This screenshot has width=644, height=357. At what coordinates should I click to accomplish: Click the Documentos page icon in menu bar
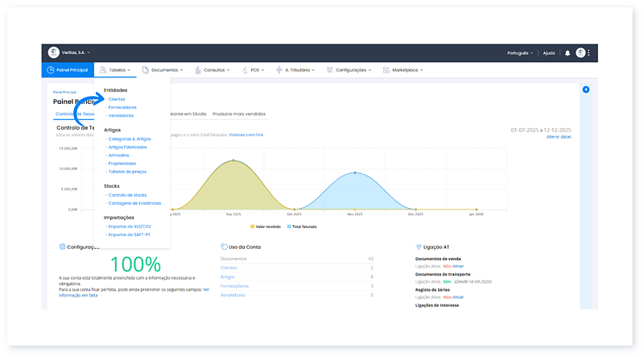(x=146, y=70)
